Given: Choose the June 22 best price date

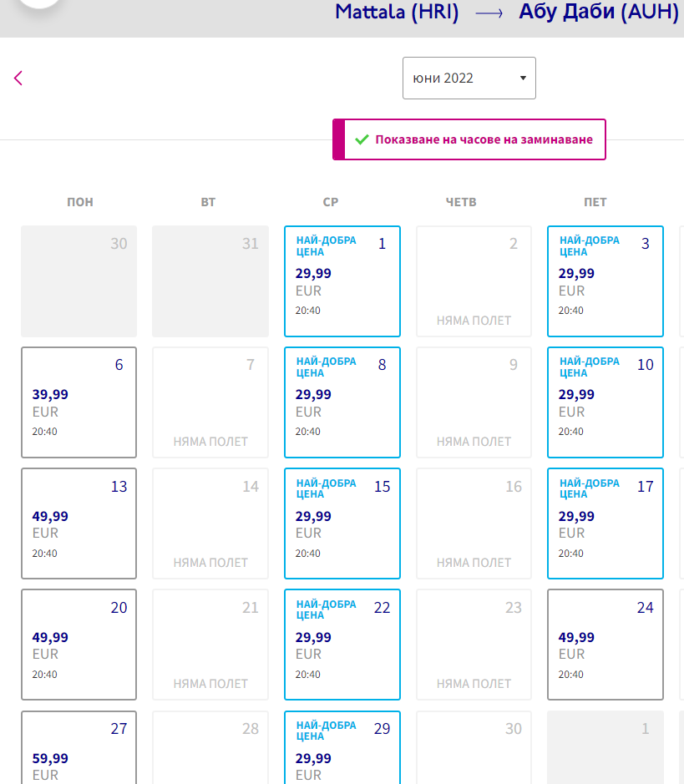Looking at the screenshot, I should [x=342, y=645].
